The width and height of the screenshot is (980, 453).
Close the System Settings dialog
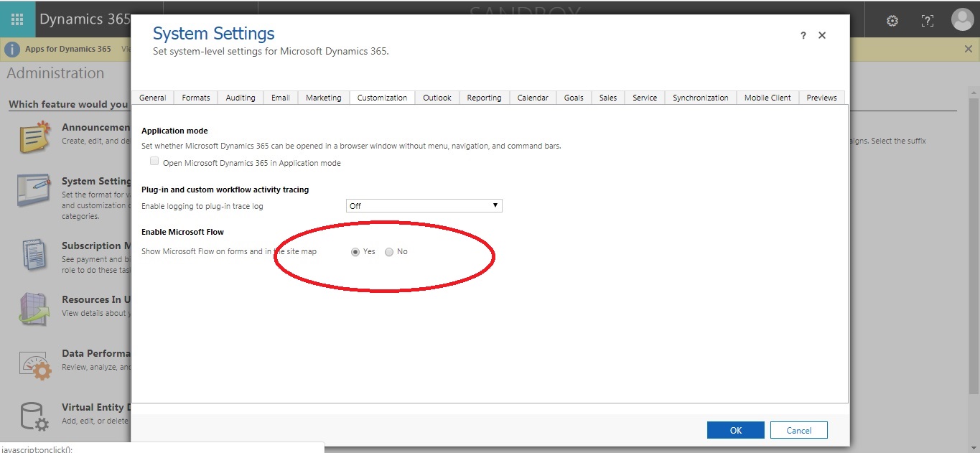pyautogui.click(x=822, y=35)
